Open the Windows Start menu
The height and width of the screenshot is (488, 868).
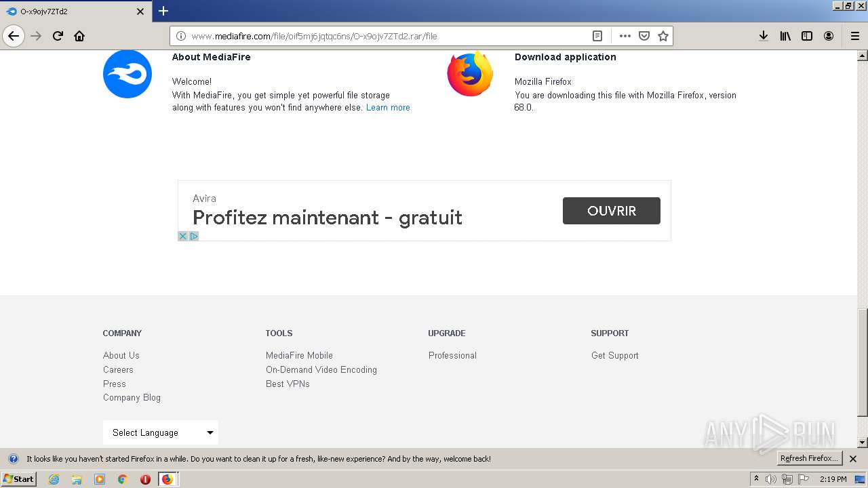click(18, 479)
